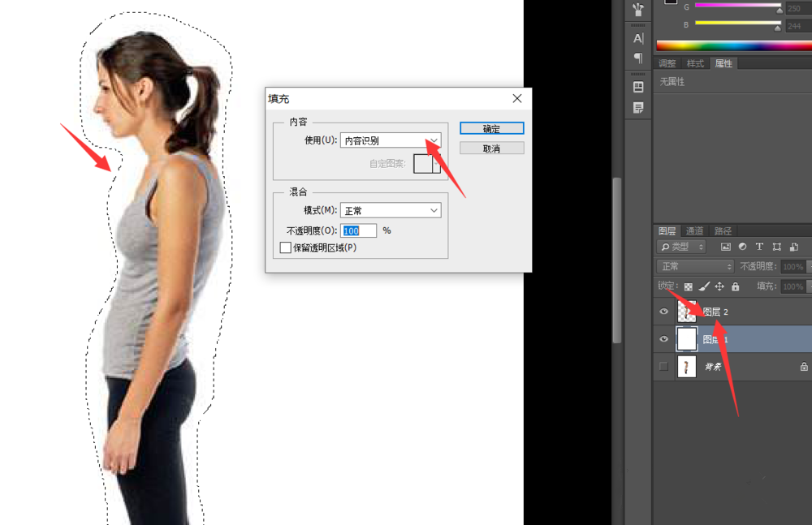
Task: Open the Character panel icon
Action: (x=638, y=38)
